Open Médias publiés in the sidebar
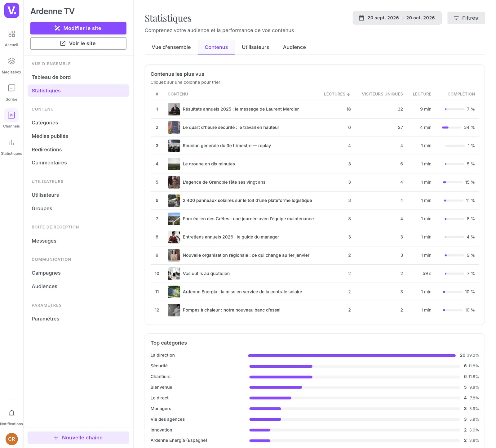 click(x=78, y=136)
